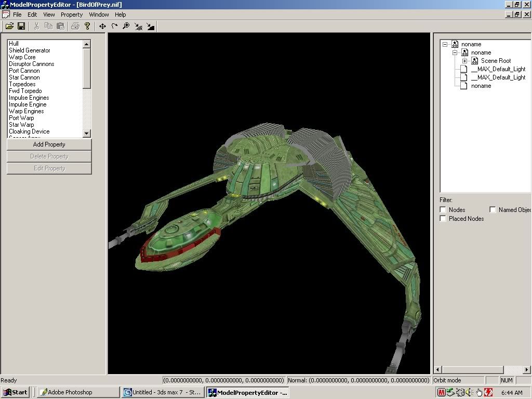The width and height of the screenshot is (532, 399).
Task: Select the bottom noname leaf tree item
Action: click(481, 86)
